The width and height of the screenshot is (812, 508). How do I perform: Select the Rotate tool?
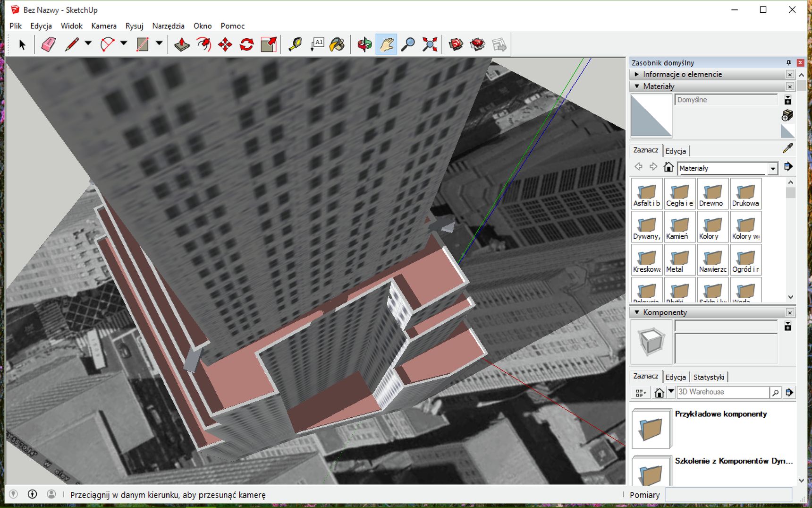247,44
